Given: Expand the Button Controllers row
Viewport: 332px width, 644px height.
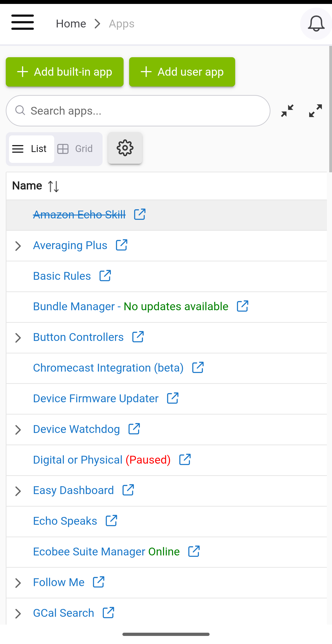Looking at the screenshot, I should 18,338.
